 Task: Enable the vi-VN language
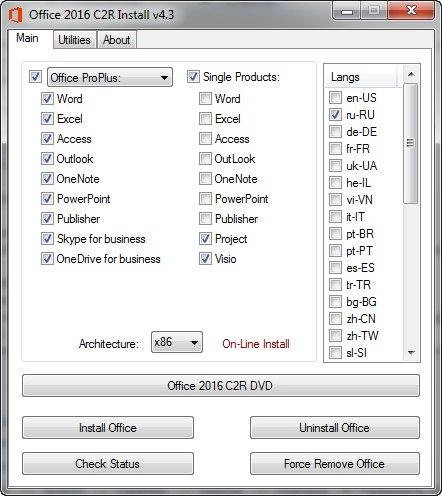[x=335, y=199]
